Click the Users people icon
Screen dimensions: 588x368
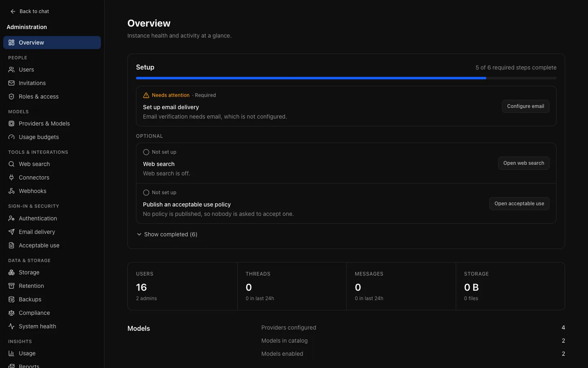click(x=11, y=70)
